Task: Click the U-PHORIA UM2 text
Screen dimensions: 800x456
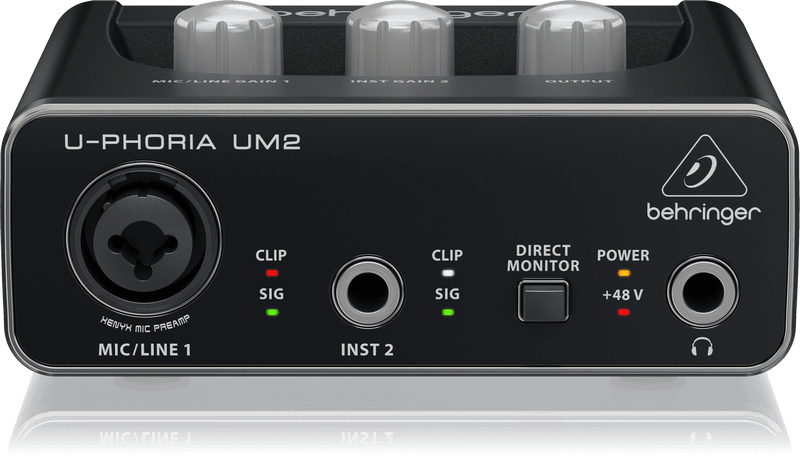Action: click(182, 142)
